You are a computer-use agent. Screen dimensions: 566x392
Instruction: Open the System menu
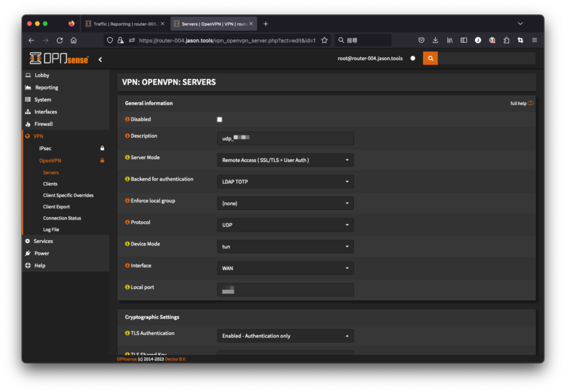click(x=66, y=100)
